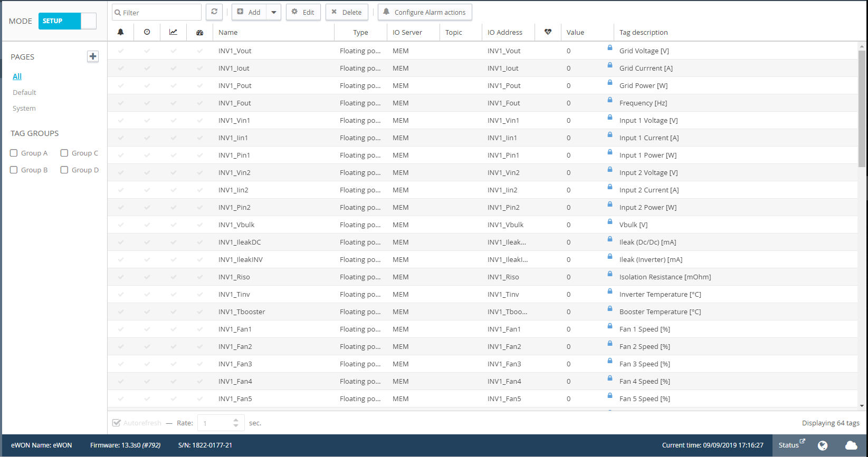Open the cloud icon in status bar
The height and width of the screenshot is (457, 868).
pos(851,445)
